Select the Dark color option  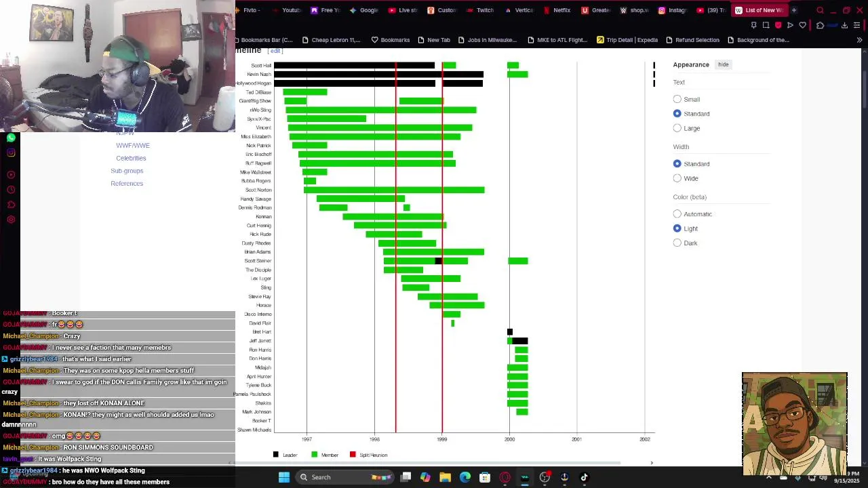(677, 243)
